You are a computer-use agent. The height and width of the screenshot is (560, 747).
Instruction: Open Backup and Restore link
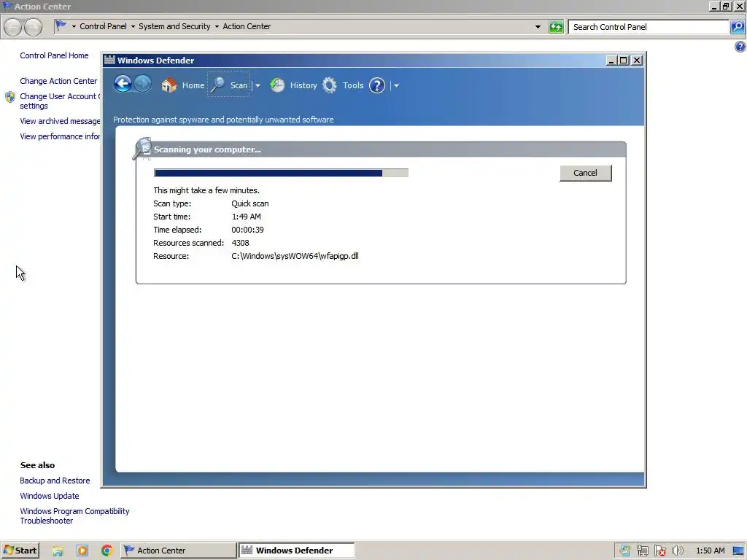coord(55,481)
